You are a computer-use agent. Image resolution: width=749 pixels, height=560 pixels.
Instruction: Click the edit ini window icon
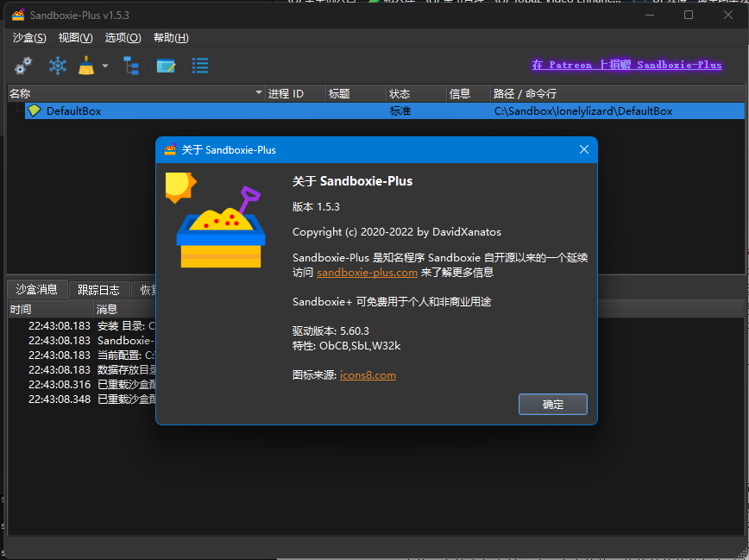tap(166, 66)
